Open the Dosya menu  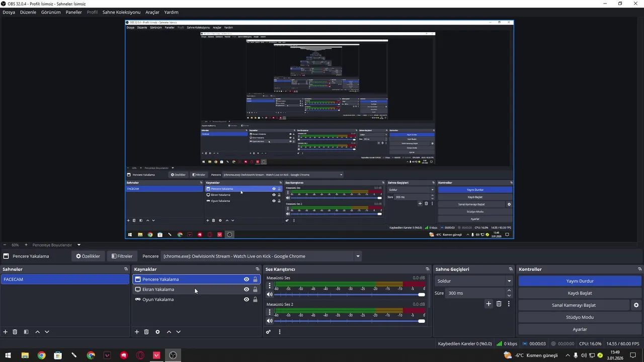pos(9,12)
